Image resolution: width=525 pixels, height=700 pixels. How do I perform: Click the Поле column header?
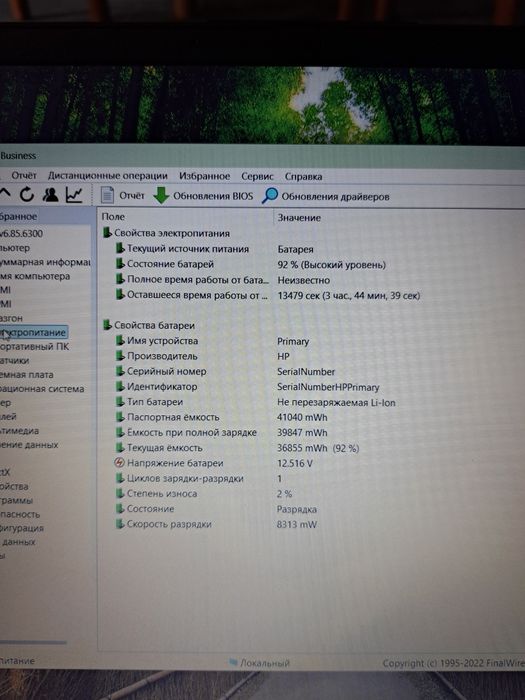[113, 217]
